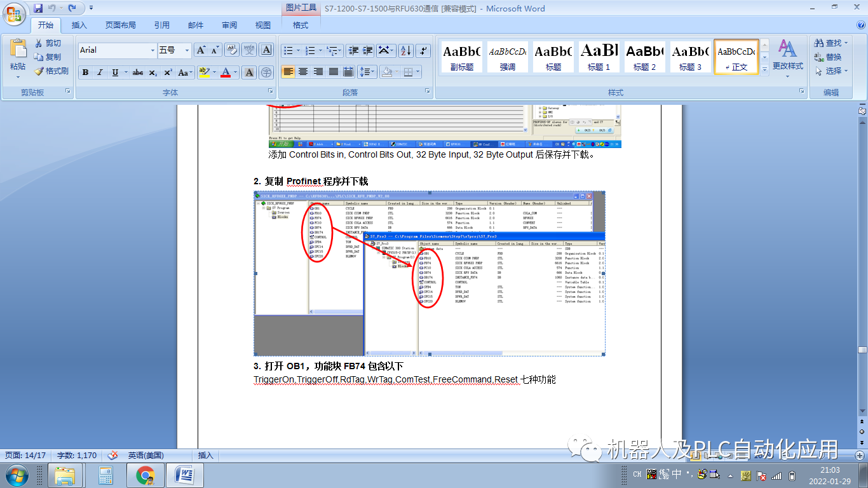
Task: Toggle bold formatting
Action: [x=85, y=72]
